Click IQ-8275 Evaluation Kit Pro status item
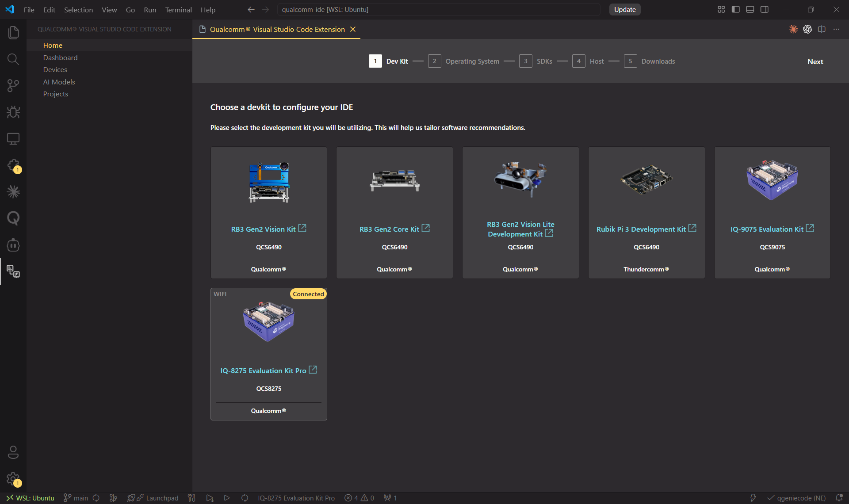Image resolution: width=849 pixels, height=504 pixels. pyautogui.click(x=296, y=498)
